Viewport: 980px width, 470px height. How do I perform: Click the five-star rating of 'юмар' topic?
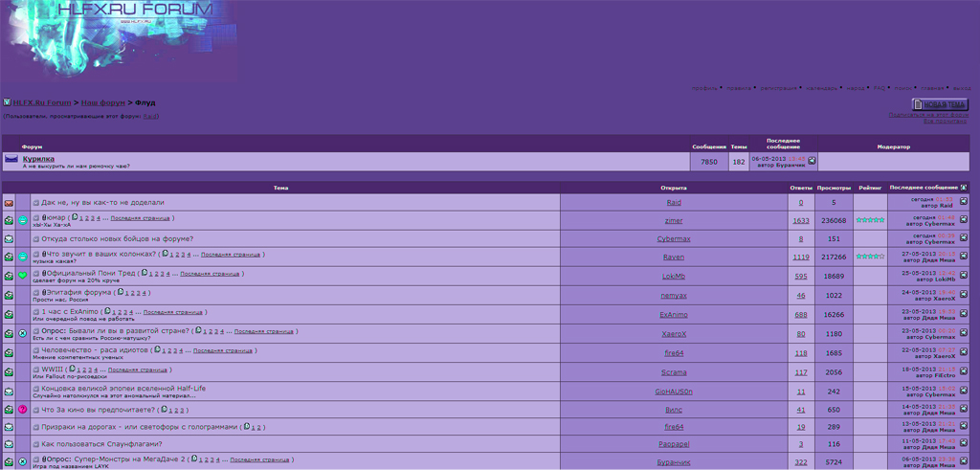[870, 220]
